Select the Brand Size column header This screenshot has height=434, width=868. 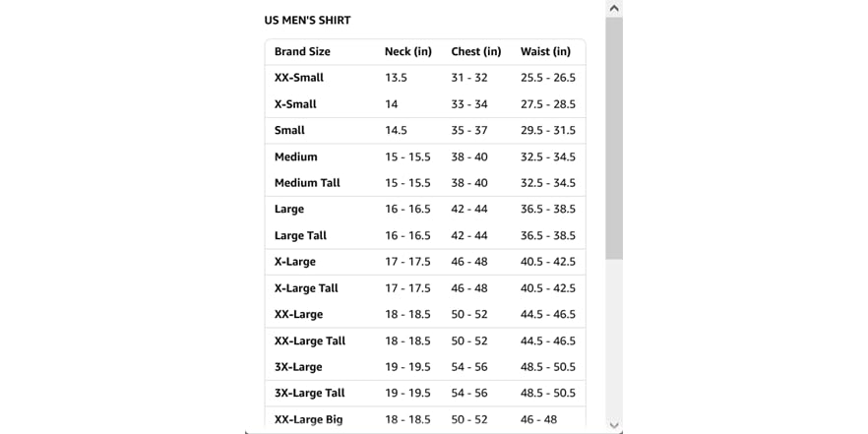302,52
